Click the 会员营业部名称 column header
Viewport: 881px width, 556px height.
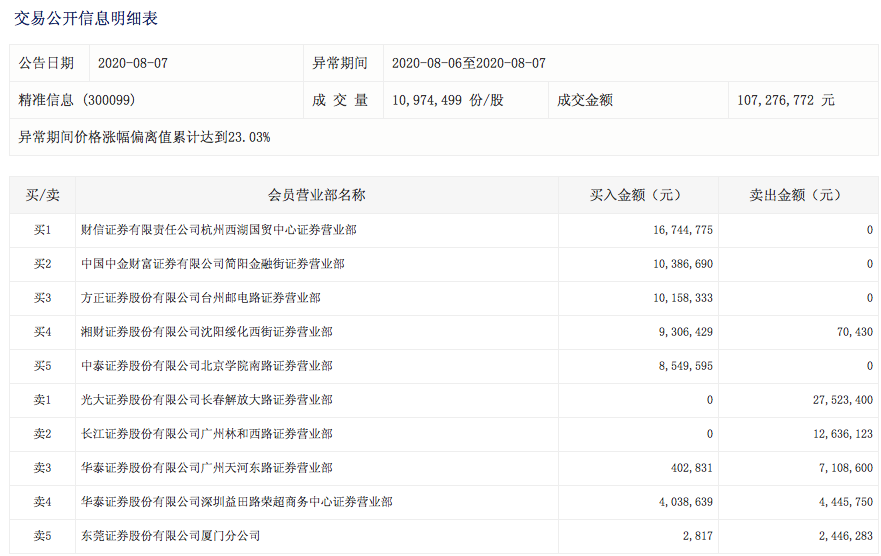pos(316,195)
